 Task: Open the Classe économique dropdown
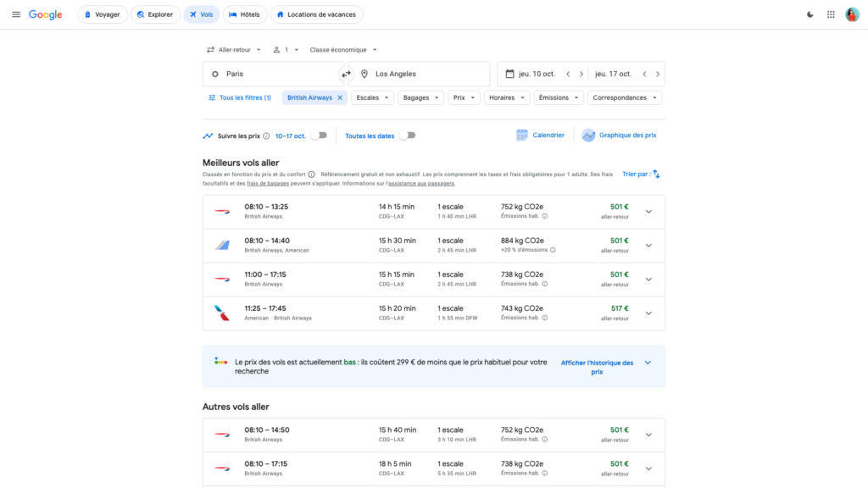point(343,50)
